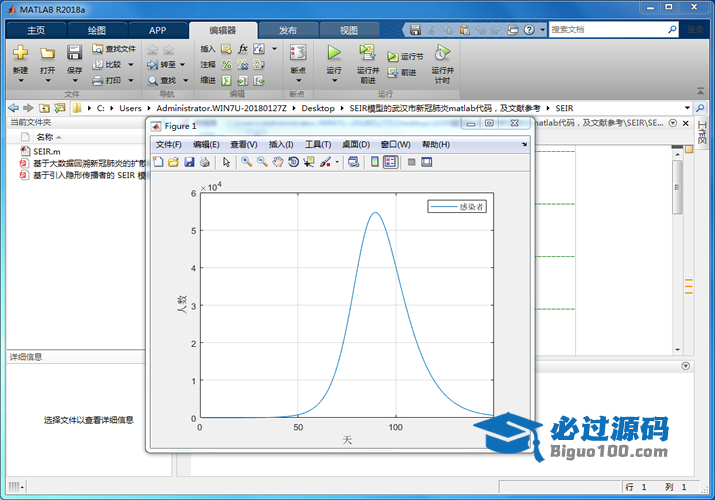Toggle the Pan hand tool
Viewport: 715px width, 500px height.
click(x=278, y=162)
